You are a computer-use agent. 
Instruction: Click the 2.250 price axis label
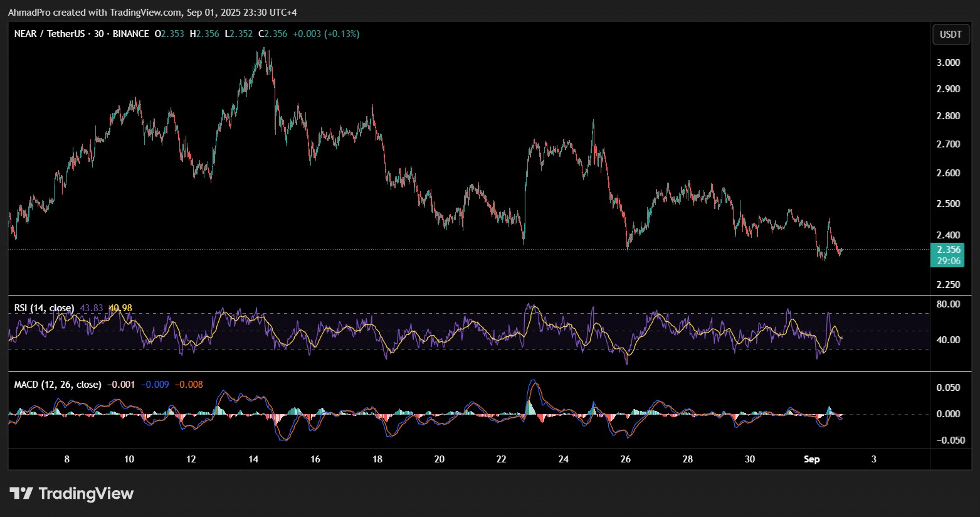pyautogui.click(x=948, y=284)
